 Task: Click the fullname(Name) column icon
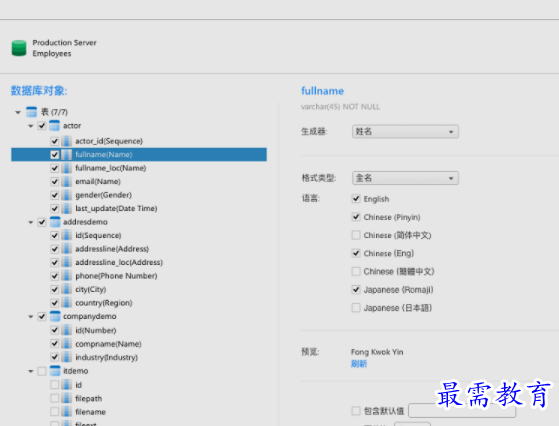click(66, 155)
